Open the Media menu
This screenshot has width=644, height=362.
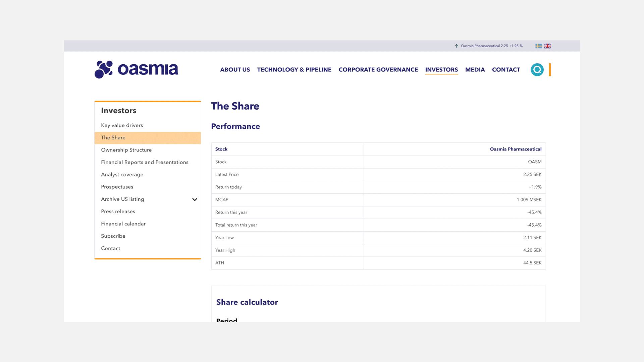(475, 70)
